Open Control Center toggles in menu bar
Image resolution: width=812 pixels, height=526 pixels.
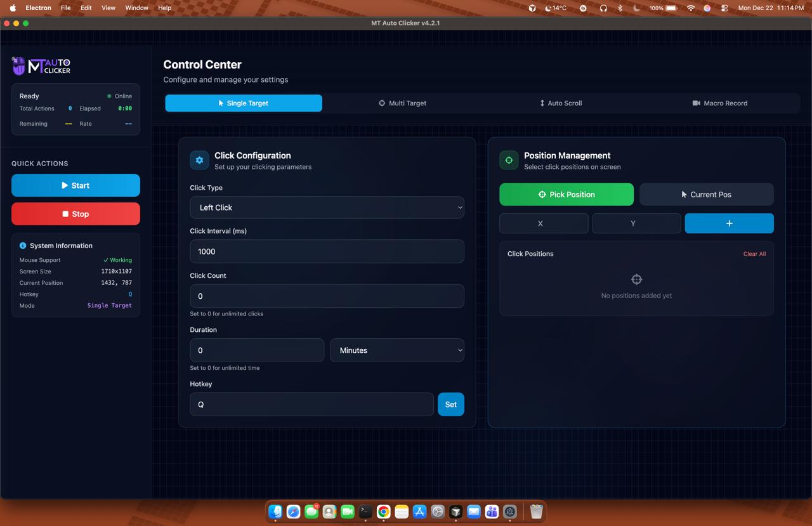point(724,8)
